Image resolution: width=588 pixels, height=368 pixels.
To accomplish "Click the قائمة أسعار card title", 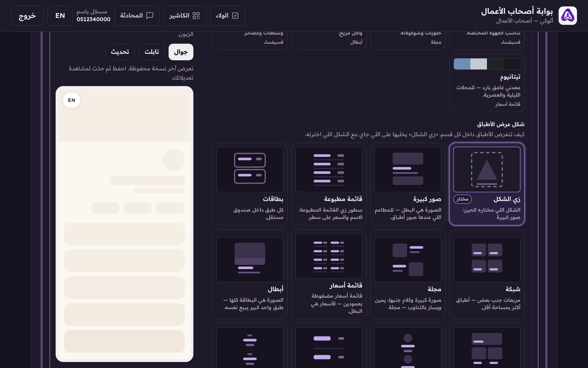I will (x=345, y=285).
